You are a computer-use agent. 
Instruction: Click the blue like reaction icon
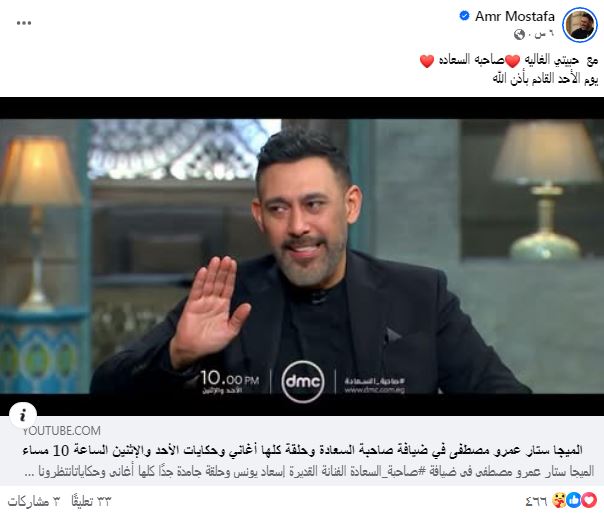click(x=574, y=500)
